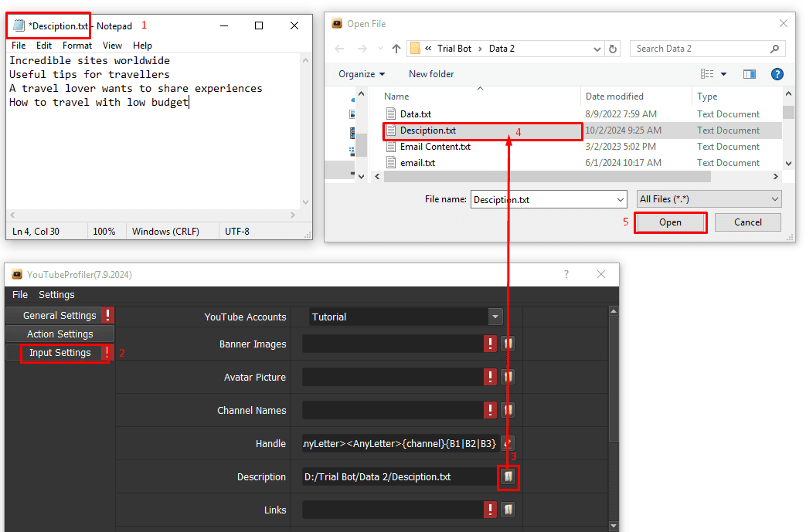Select the Email Content.txt file

point(435,147)
